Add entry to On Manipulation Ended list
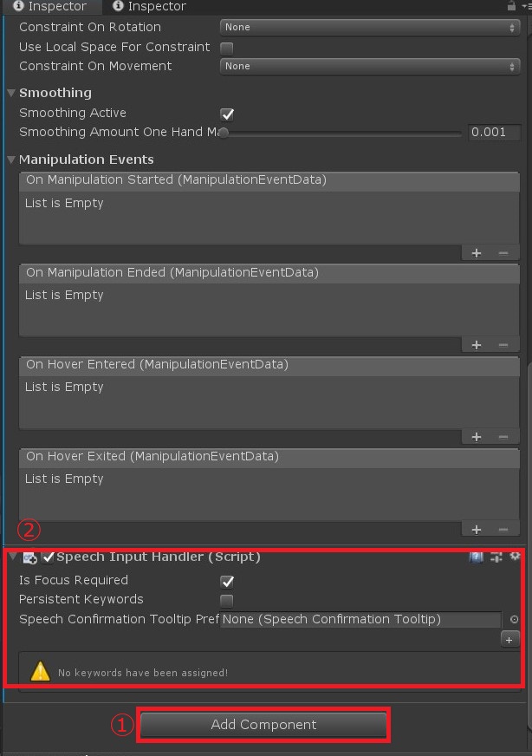This screenshot has width=532, height=756. coord(476,345)
